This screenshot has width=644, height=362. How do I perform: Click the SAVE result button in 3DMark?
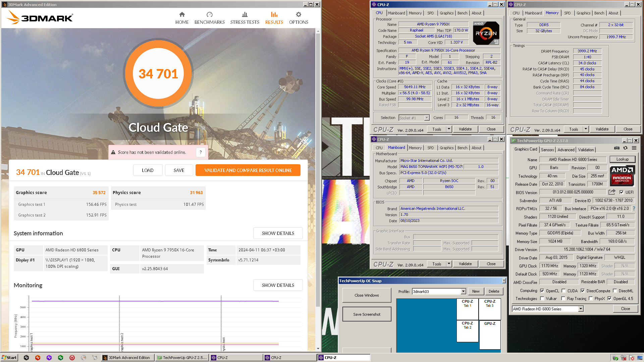click(x=179, y=170)
